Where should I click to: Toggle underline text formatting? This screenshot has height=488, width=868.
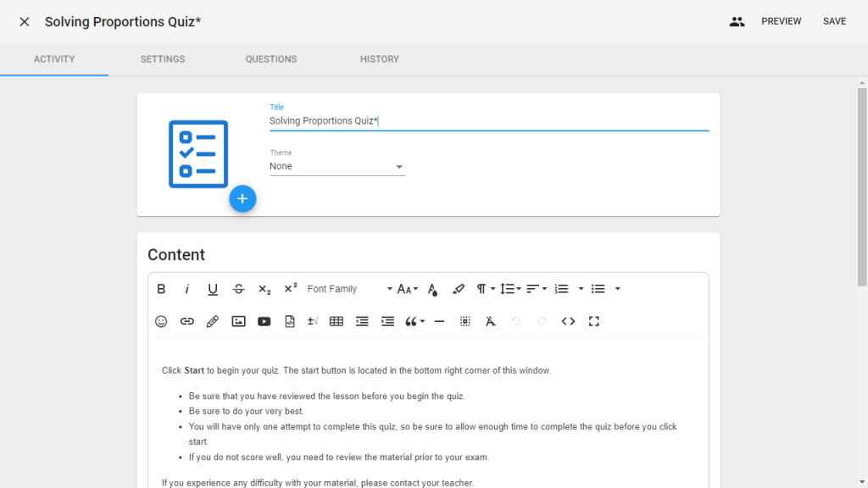pos(213,289)
